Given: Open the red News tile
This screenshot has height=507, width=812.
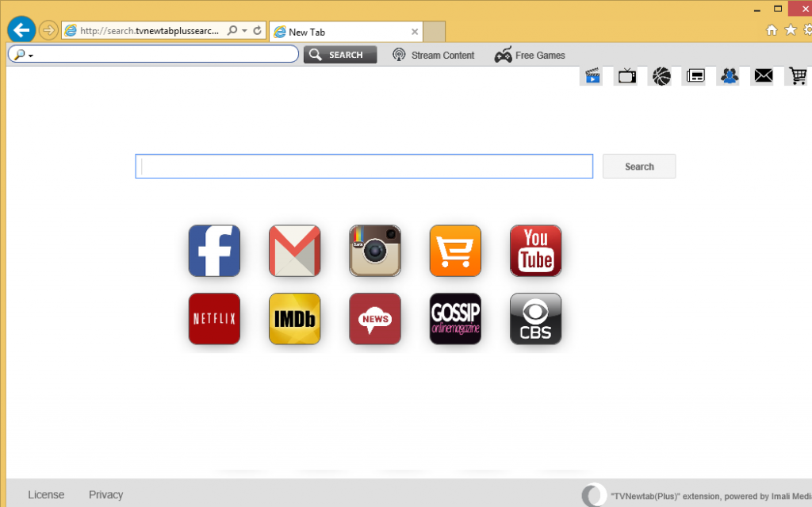Looking at the screenshot, I should click(375, 319).
